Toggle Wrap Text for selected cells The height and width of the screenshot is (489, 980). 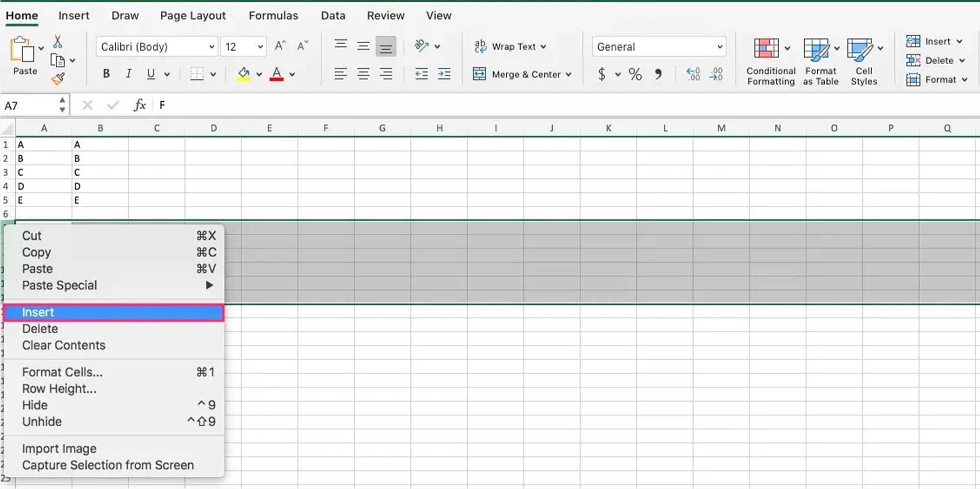point(510,47)
